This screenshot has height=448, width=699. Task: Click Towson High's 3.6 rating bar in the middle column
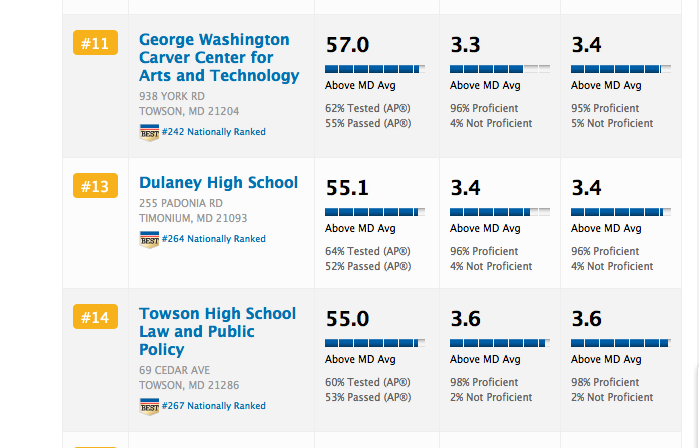(x=500, y=343)
